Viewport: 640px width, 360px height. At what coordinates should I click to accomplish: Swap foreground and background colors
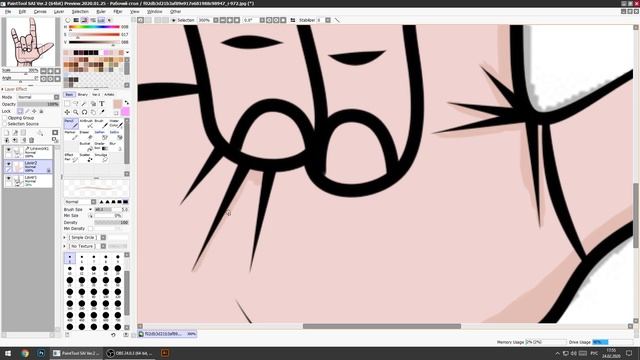[127, 102]
